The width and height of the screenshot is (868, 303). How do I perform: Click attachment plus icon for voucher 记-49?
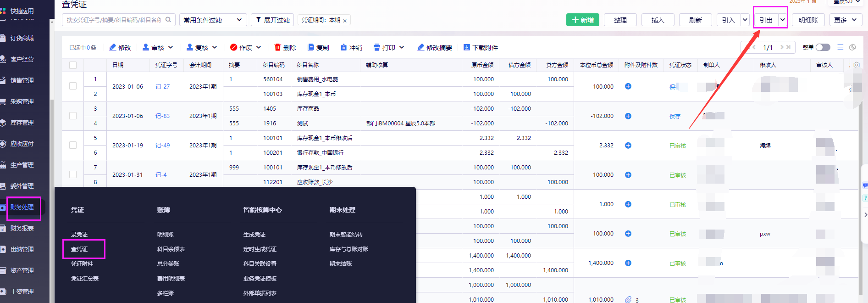(628, 145)
